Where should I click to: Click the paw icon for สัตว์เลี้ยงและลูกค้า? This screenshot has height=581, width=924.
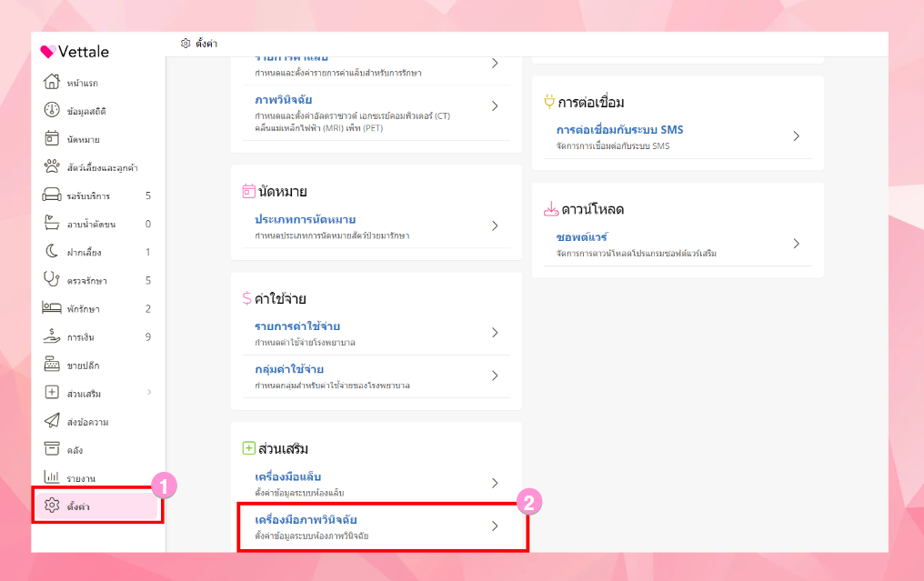[52, 166]
